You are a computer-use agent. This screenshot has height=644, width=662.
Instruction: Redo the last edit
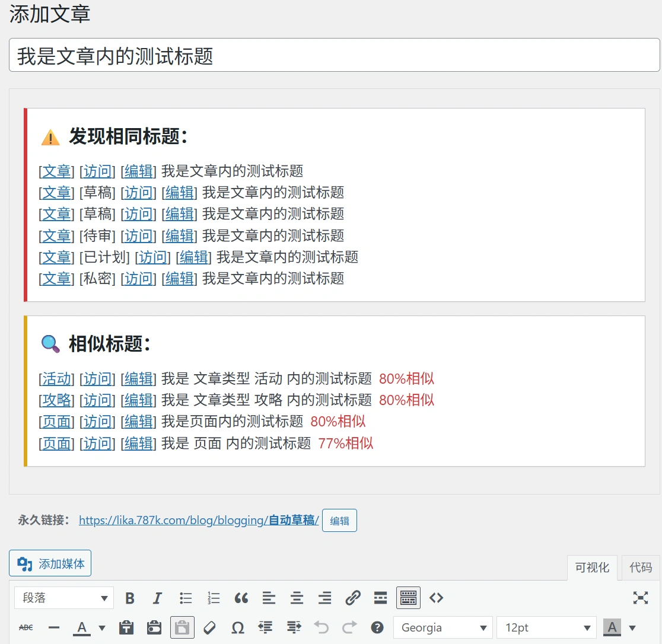349,627
